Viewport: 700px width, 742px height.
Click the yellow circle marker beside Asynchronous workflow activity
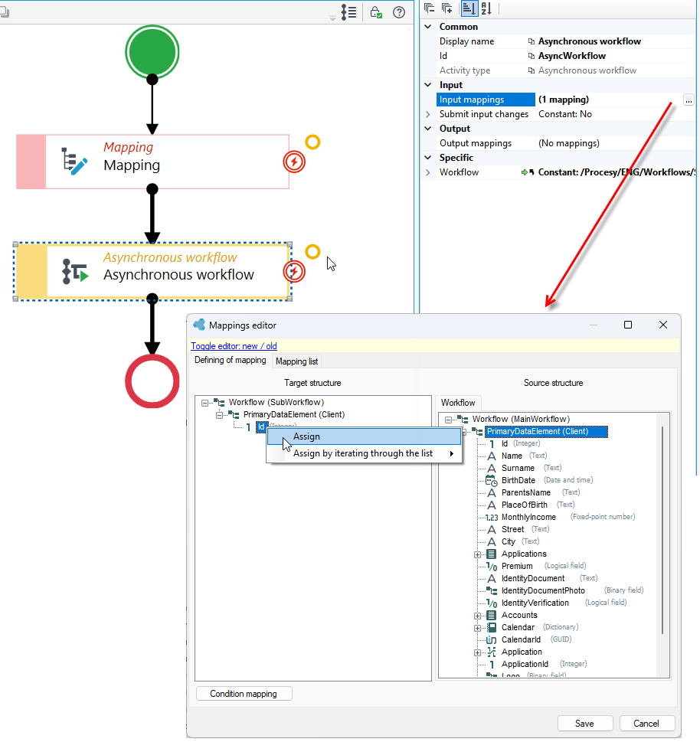(312, 252)
